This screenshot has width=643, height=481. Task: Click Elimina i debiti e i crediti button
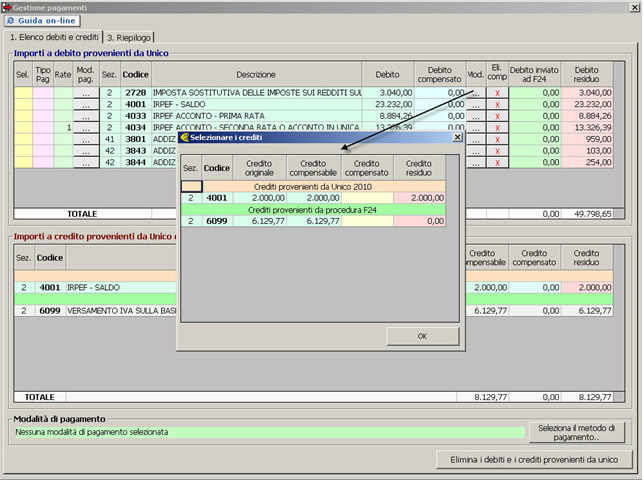[x=535, y=460]
